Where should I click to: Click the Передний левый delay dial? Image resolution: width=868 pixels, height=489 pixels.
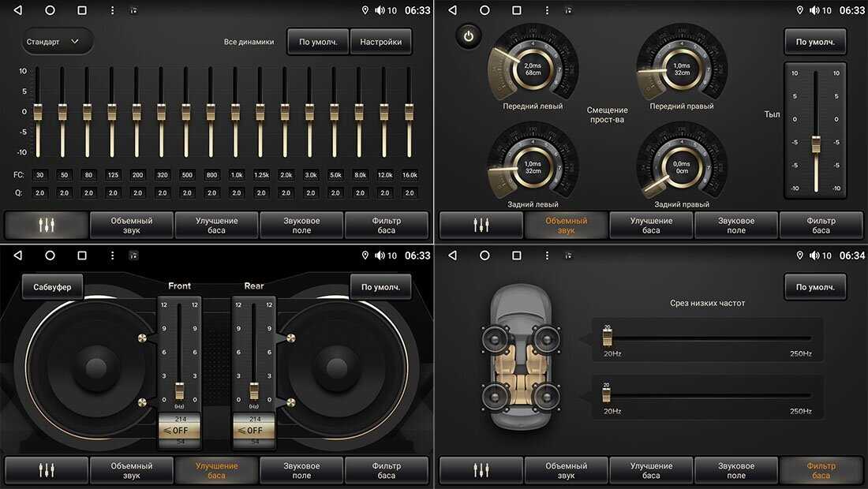pos(533,69)
